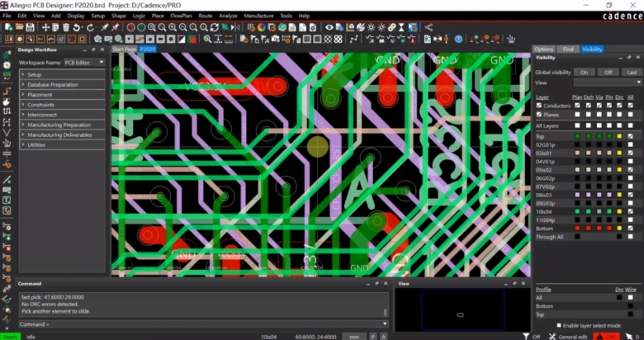Select the Move tool (four-arrow icon)
Image resolution: width=644 pixels, height=340 pixels.
click(45, 27)
